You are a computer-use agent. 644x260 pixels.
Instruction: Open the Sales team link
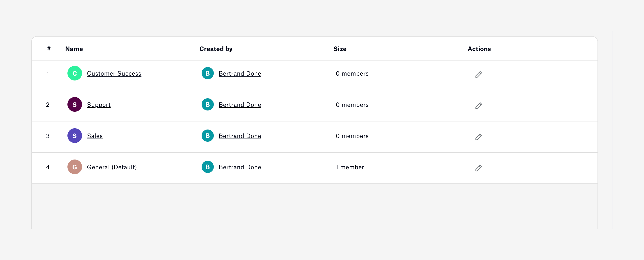[94, 136]
